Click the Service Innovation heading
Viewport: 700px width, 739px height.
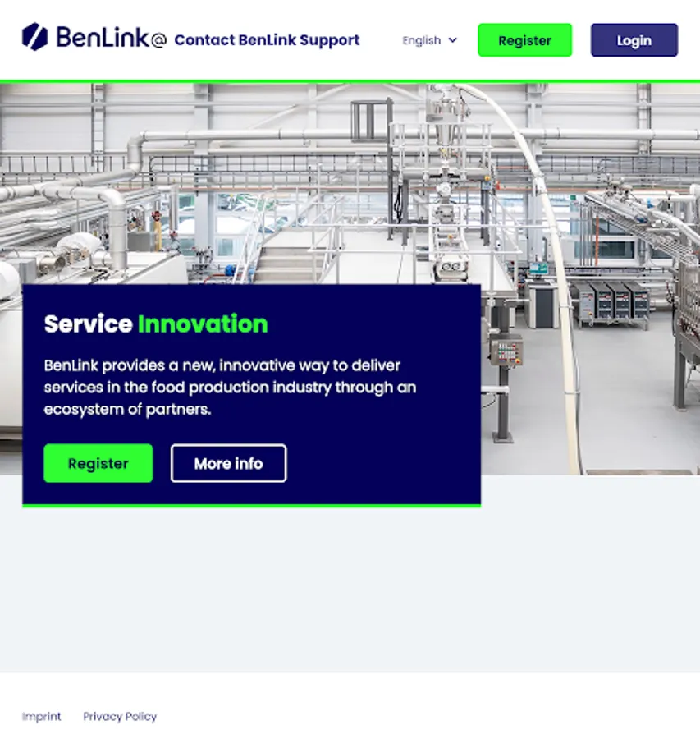point(156,324)
